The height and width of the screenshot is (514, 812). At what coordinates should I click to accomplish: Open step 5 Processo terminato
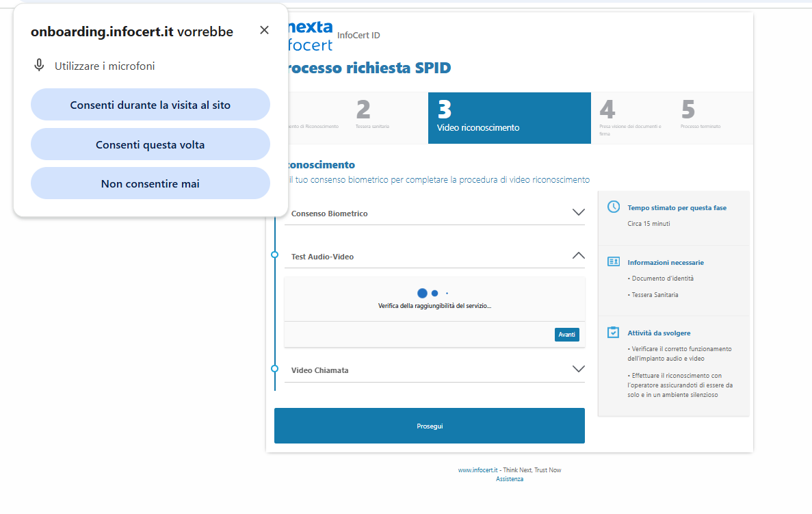point(700,116)
